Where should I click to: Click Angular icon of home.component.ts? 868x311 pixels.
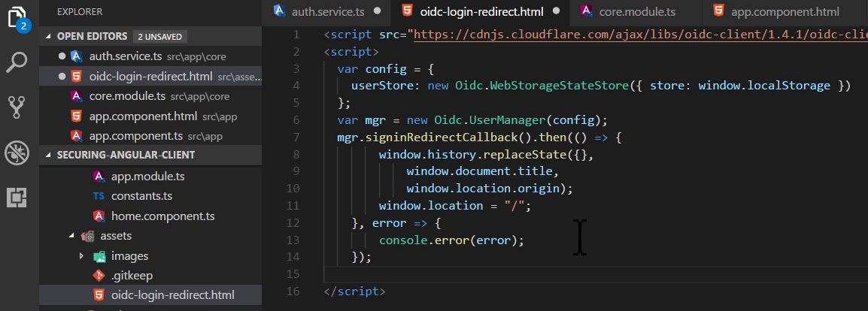point(99,216)
